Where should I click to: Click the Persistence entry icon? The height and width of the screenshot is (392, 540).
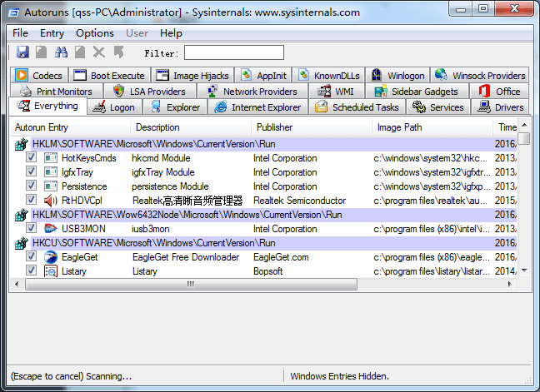[51, 186]
